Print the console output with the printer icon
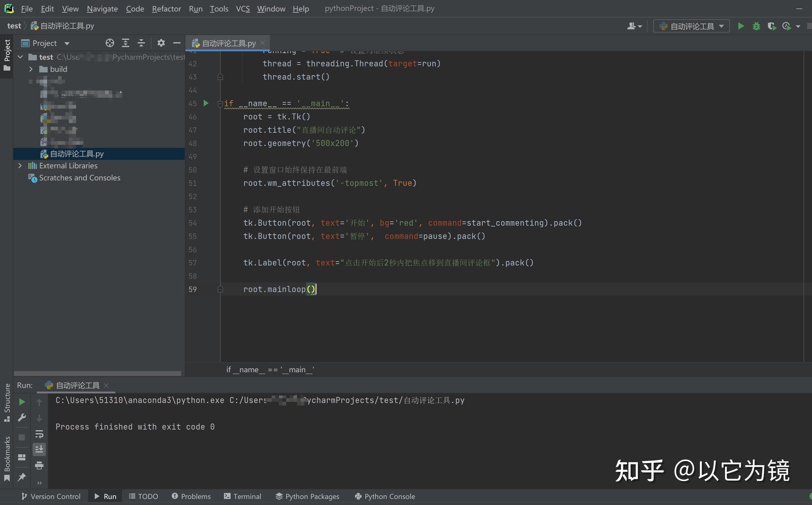Screen dimensions: 812x505 pyautogui.click(x=40, y=466)
